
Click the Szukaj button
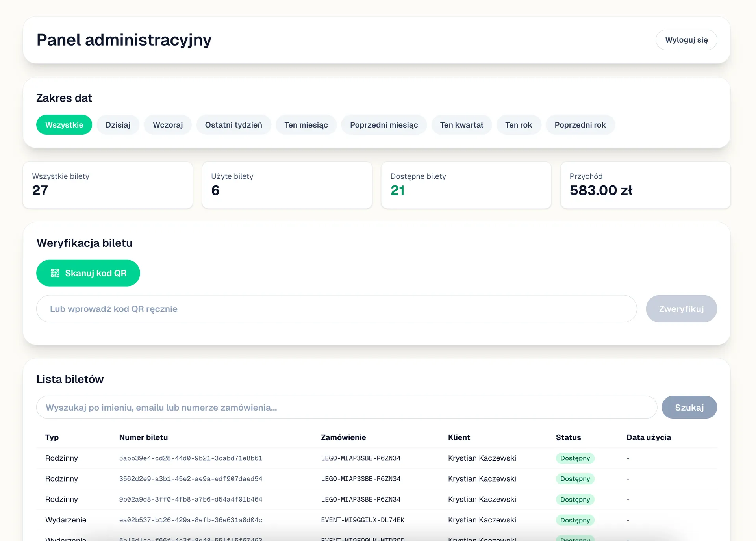point(689,408)
